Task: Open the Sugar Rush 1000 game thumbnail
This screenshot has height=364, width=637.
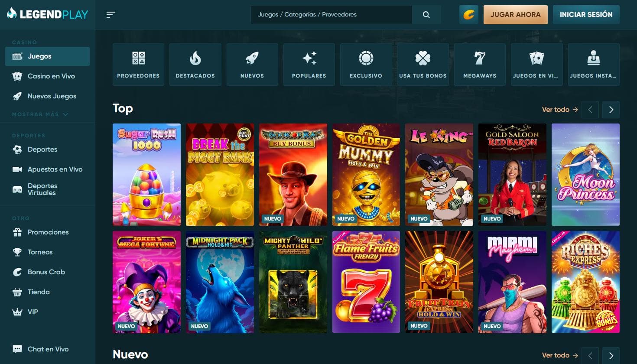Action: coord(146,175)
